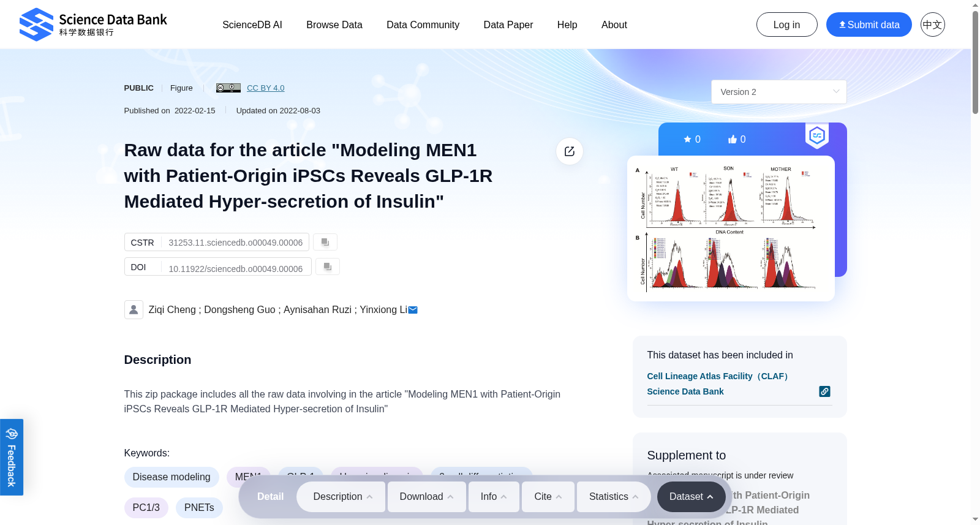Open the Browse Data menu
The width and height of the screenshot is (980, 525).
(x=334, y=25)
